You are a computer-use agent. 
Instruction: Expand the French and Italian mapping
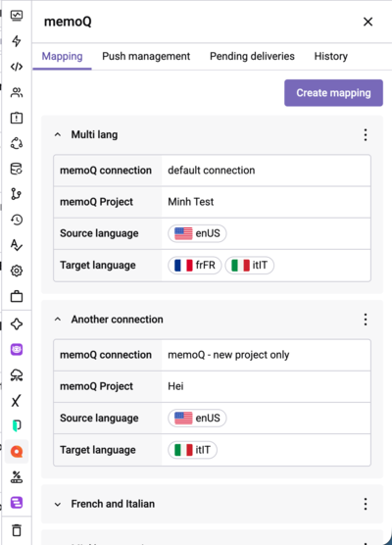(x=58, y=504)
